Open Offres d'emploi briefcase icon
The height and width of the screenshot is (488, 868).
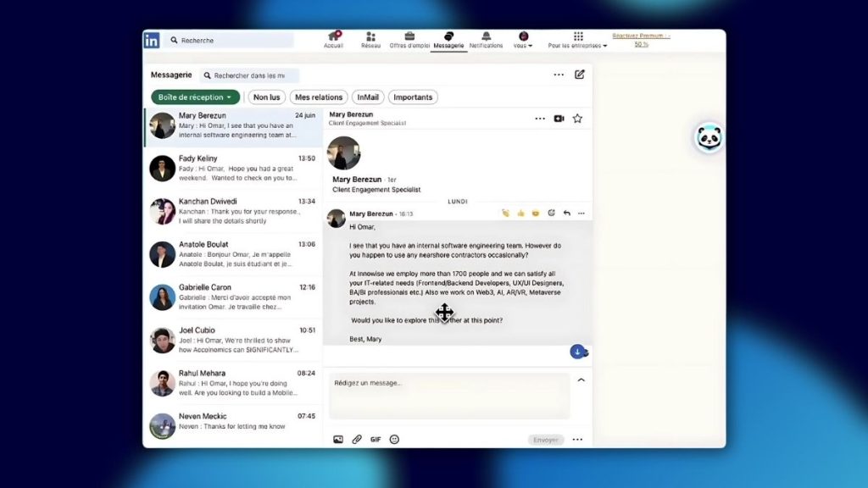click(408, 37)
